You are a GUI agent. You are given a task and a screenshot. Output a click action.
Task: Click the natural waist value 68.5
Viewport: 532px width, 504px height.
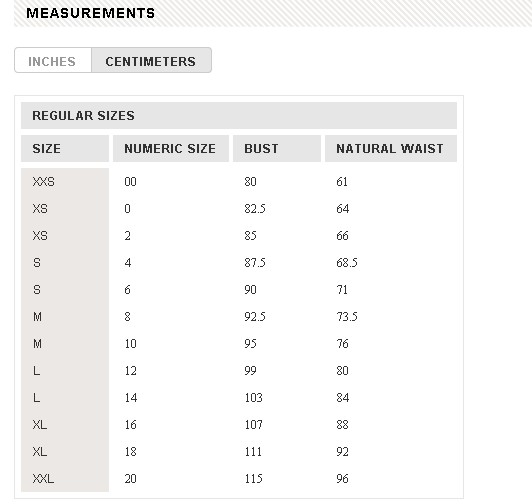pos(347,263)
